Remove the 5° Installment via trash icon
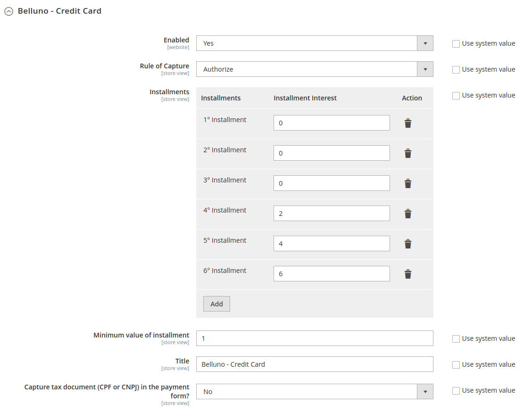Screen dimensions: 532x412 coord(408,244)
